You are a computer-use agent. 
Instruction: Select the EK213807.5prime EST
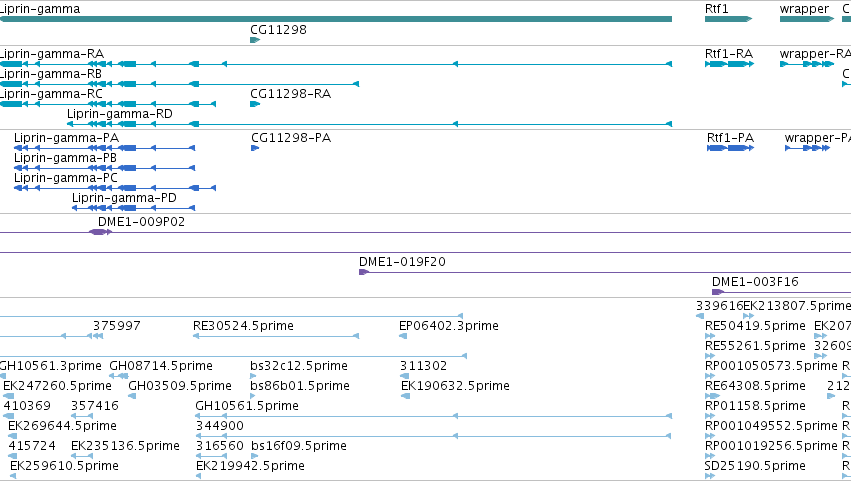(748, 316)
